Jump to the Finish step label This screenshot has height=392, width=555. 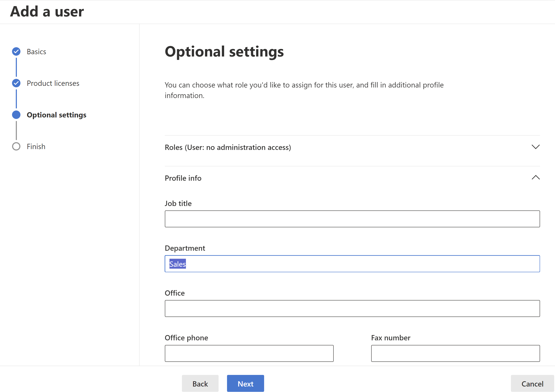[36, 147]
